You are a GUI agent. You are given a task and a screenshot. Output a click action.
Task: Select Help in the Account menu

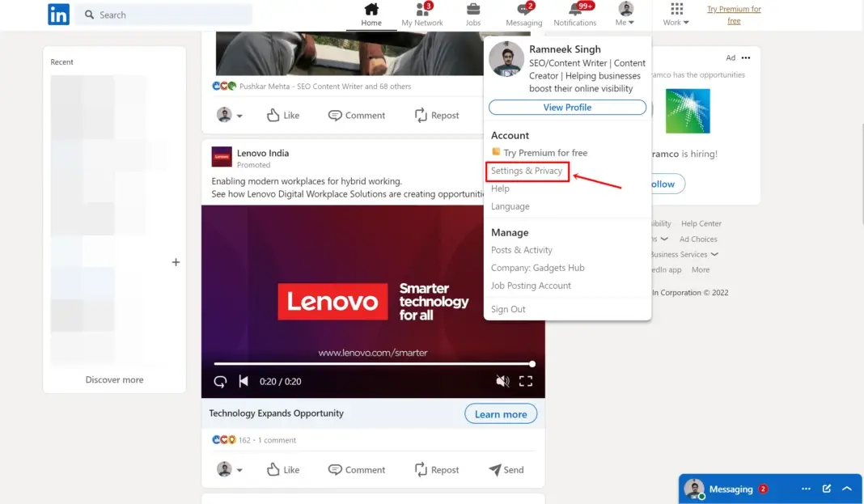500,188
